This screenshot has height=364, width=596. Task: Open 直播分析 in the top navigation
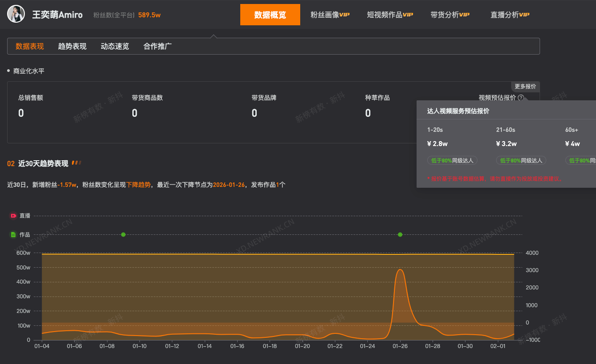click(506, 14)
